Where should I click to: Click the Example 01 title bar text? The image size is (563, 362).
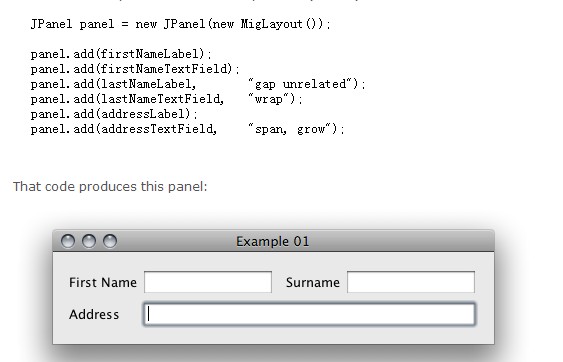(x=273, y=241)
